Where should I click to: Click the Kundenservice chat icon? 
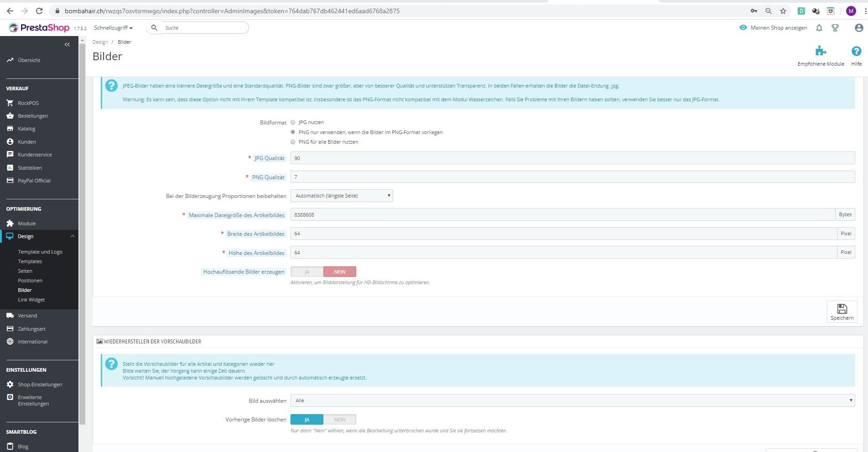coord(10,155)
